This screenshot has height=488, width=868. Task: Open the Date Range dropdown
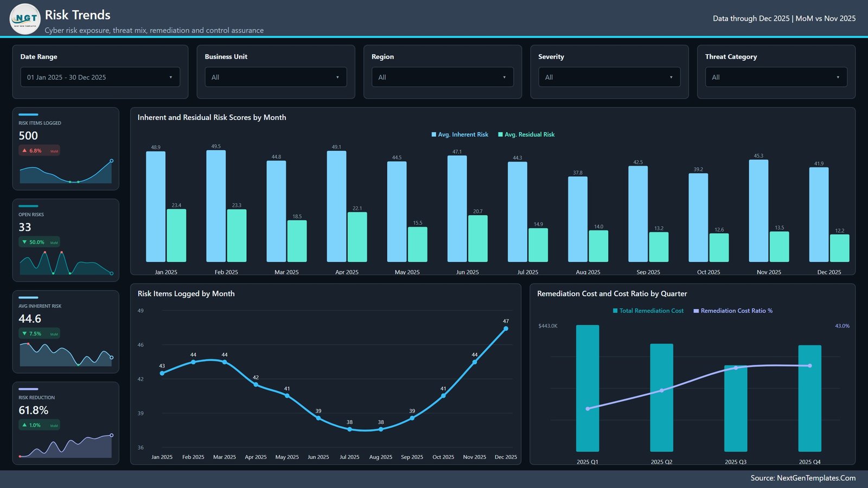click(100, 77)
